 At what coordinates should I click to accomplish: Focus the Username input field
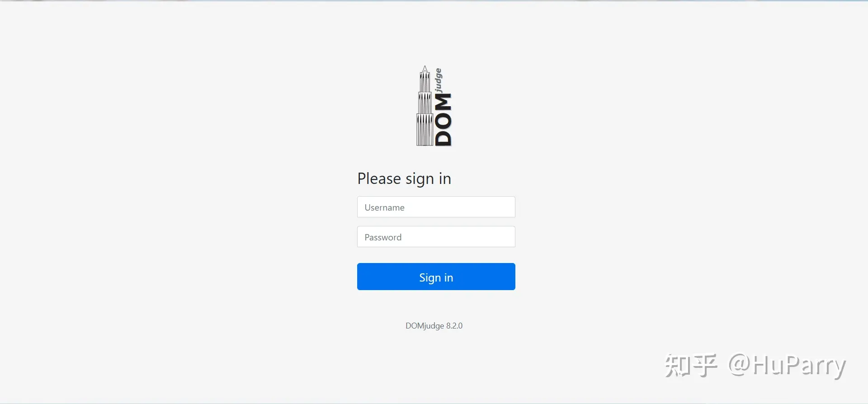point(436,207)
